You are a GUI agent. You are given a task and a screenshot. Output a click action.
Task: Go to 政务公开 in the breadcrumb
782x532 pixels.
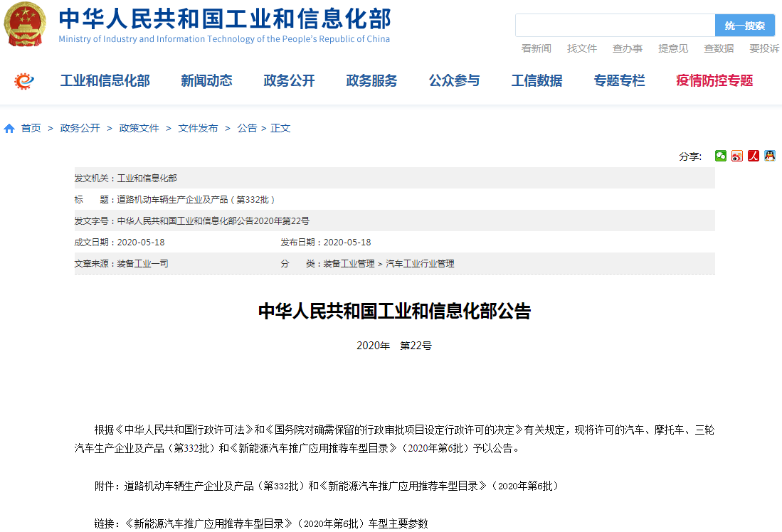pyautogui.click(x=80, y=128)
